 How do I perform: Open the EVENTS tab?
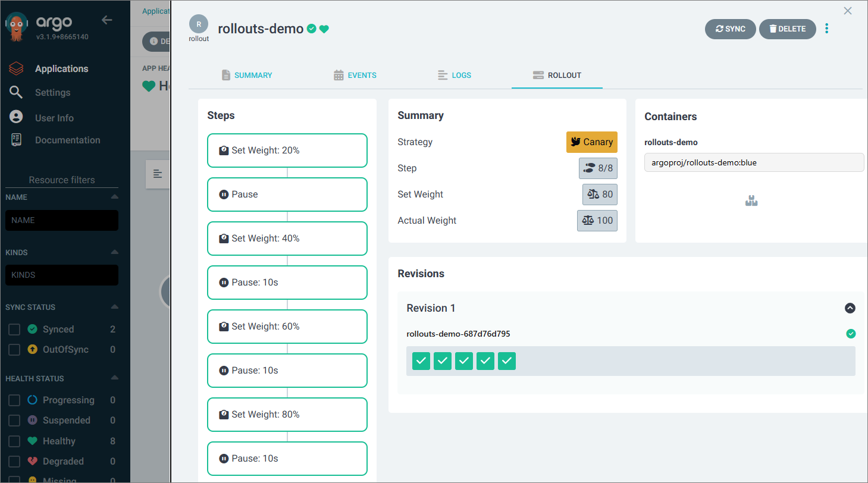point(355,75)
